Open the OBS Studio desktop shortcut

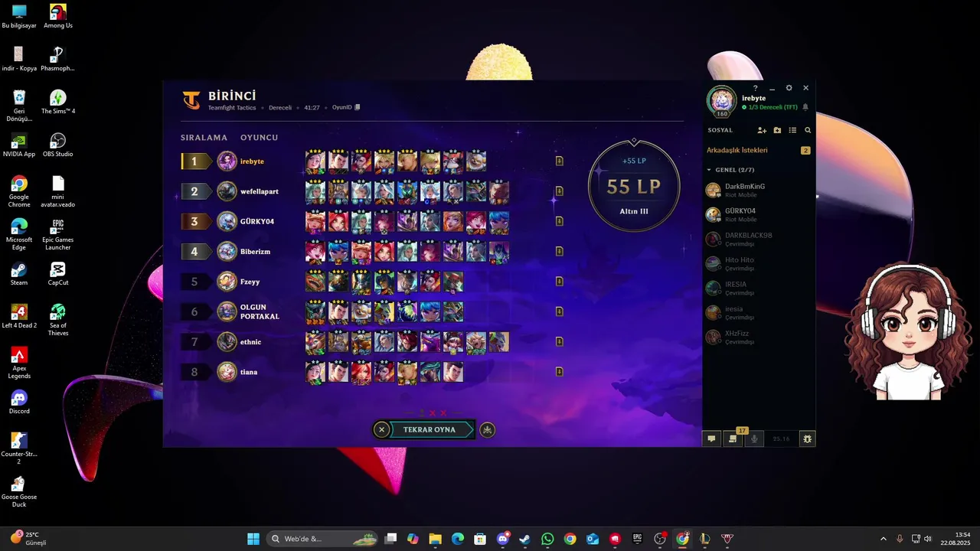click(x=57, y=145)
